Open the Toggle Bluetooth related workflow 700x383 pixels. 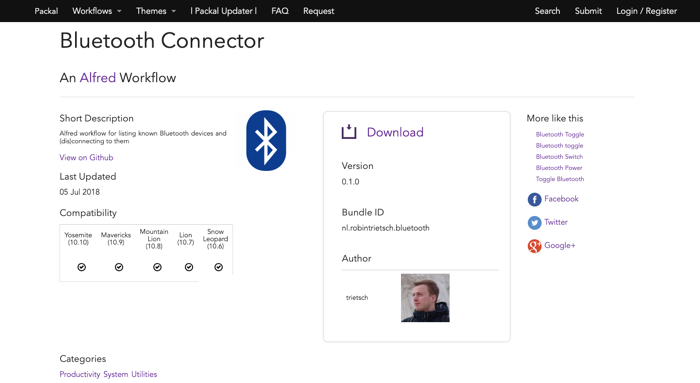pos(560,179)
